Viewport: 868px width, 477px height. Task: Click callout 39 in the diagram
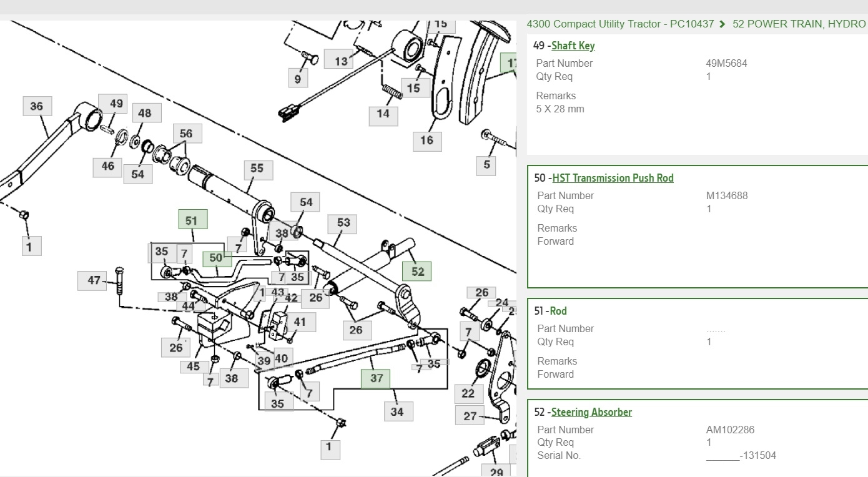pos(264,361)
